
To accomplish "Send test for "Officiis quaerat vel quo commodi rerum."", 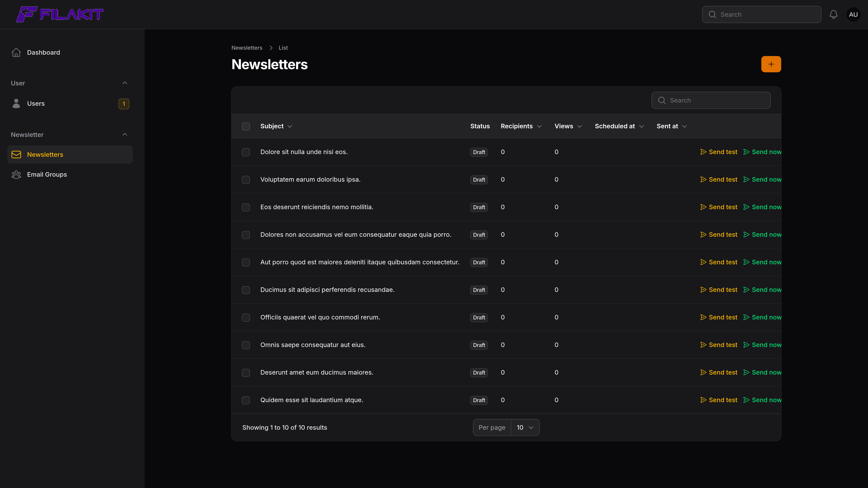I will pos(719,317).
